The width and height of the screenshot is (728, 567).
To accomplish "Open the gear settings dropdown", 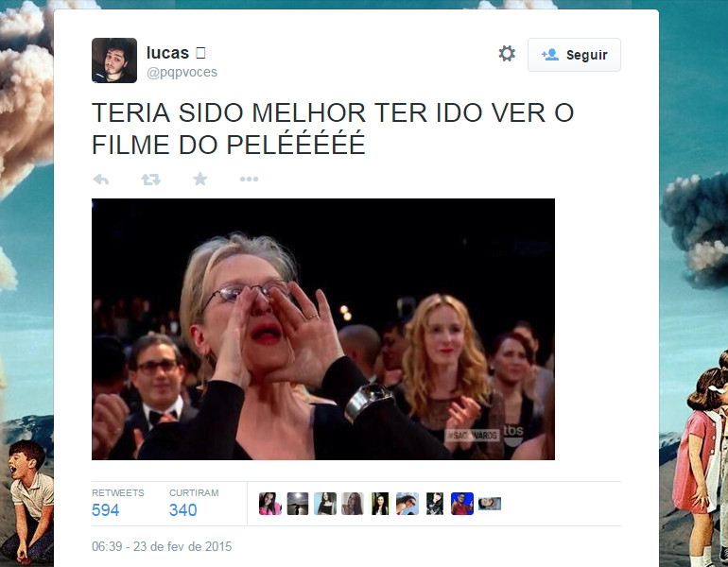I will (x=507, y=53).
